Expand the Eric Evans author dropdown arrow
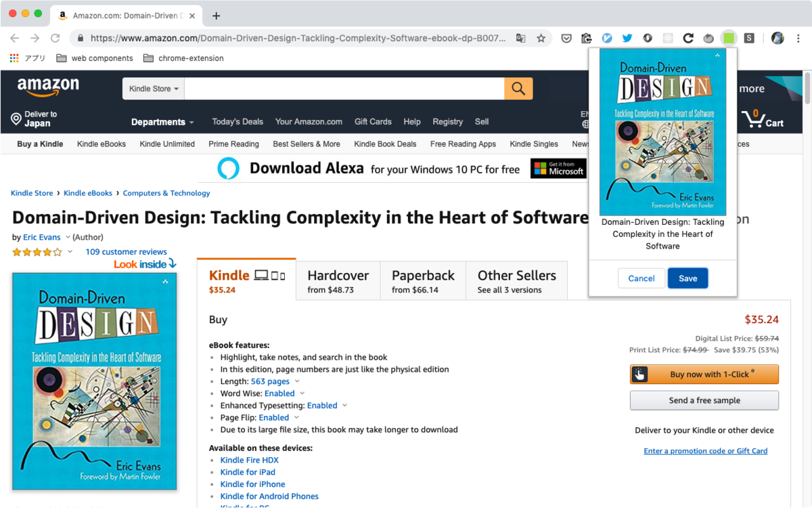Screen dimensions: 812x508 [x=68, y=238]
